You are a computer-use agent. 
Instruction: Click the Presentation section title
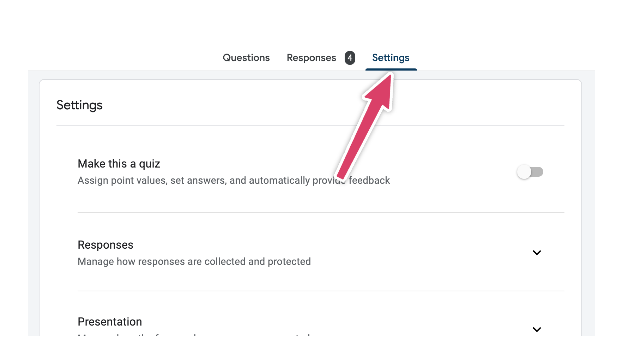[110, 321]
